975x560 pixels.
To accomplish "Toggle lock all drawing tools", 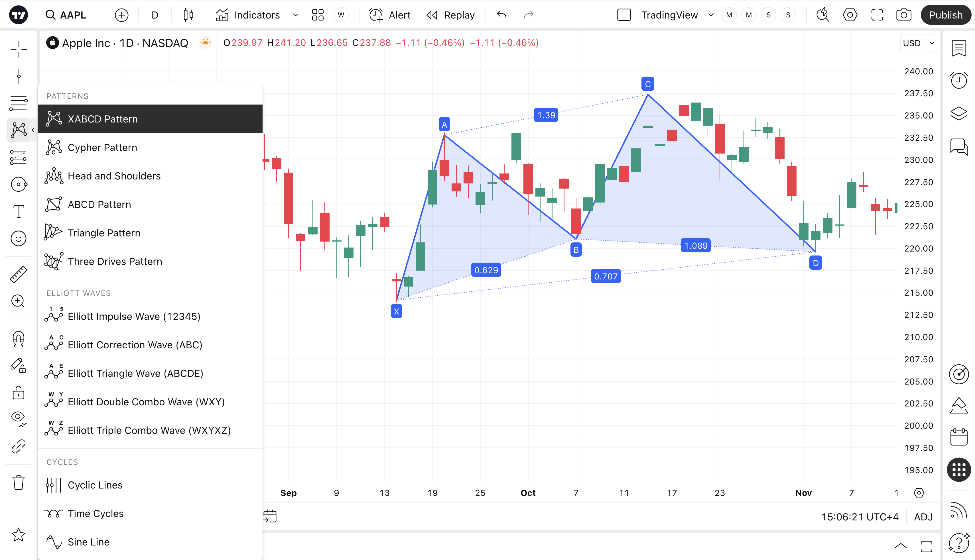I will [18, 393].
